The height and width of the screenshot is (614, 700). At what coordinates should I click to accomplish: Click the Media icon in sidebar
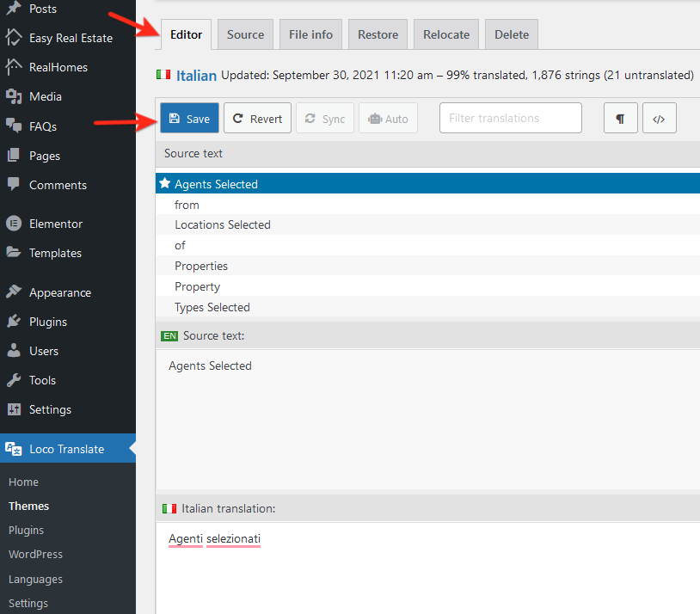point(14,96)
